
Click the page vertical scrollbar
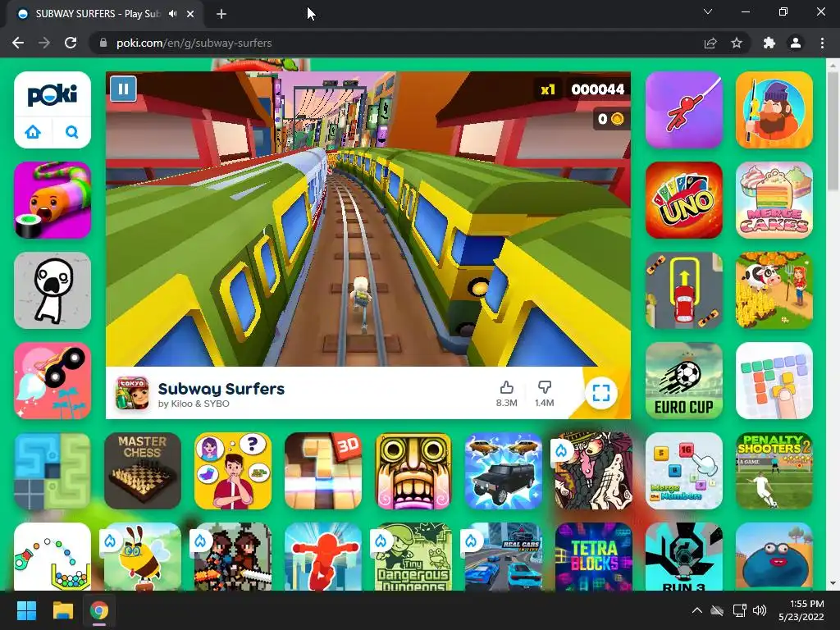pos(833,131)
